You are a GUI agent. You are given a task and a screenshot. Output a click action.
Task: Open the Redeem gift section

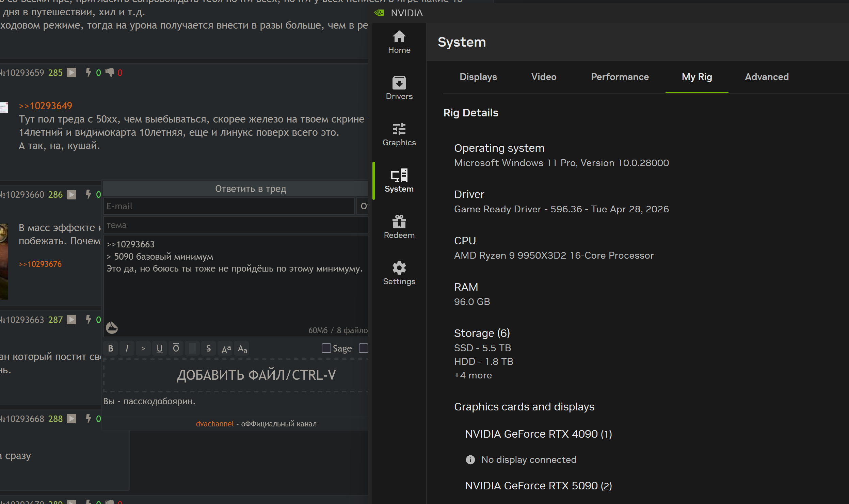pyautogui.click(x=399, y=227)
